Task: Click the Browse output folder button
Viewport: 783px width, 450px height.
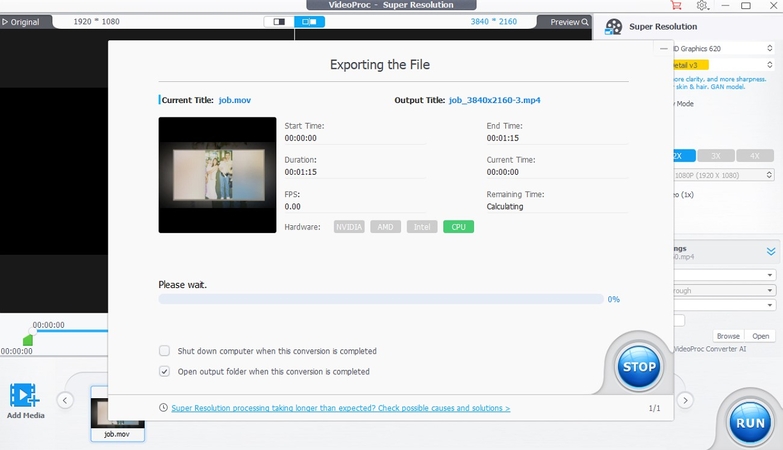Action: (728, 336)
